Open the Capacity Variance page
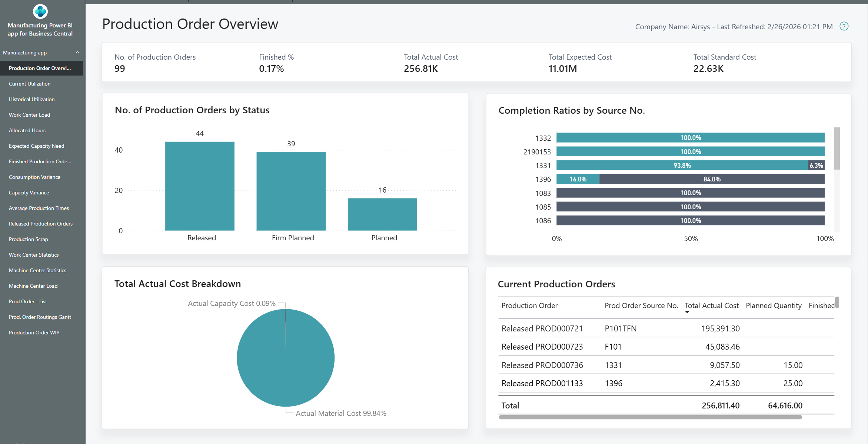Viewport: 868px width, 444px height. (x=29, y=193)
